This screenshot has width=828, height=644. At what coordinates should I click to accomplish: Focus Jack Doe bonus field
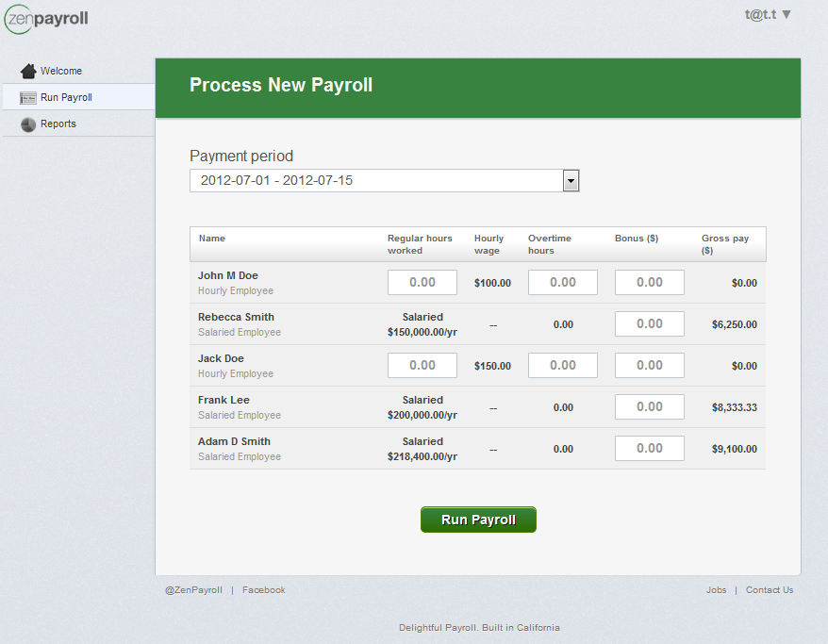650,365
